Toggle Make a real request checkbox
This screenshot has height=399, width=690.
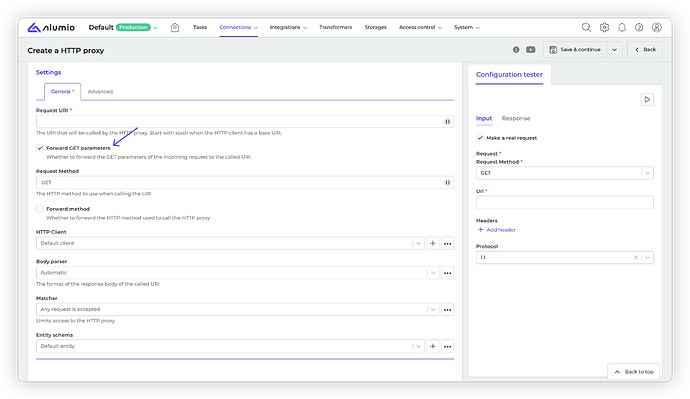(480, 138)
